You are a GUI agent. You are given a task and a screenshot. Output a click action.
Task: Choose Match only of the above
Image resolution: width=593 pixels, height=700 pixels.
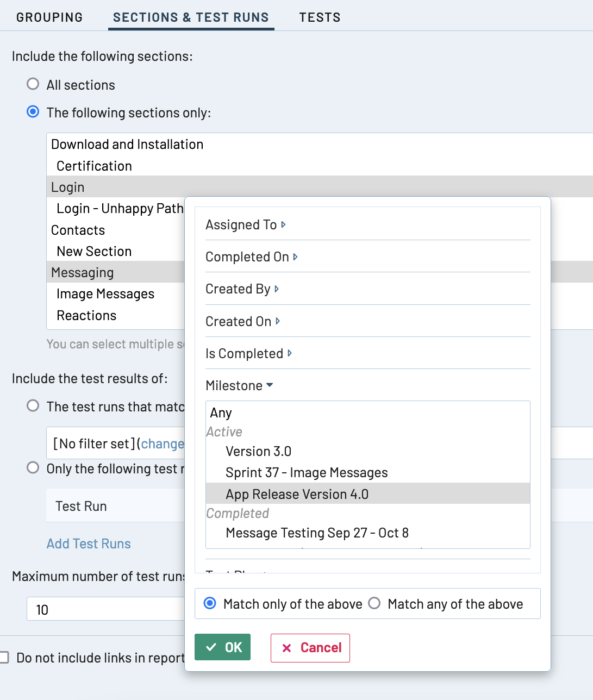[x=210, y=604]
